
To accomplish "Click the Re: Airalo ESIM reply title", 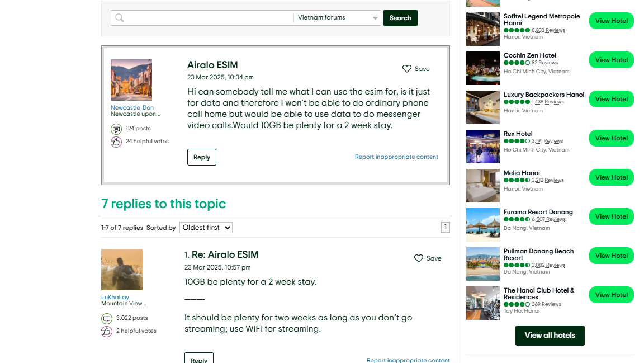I will (225, 254).
